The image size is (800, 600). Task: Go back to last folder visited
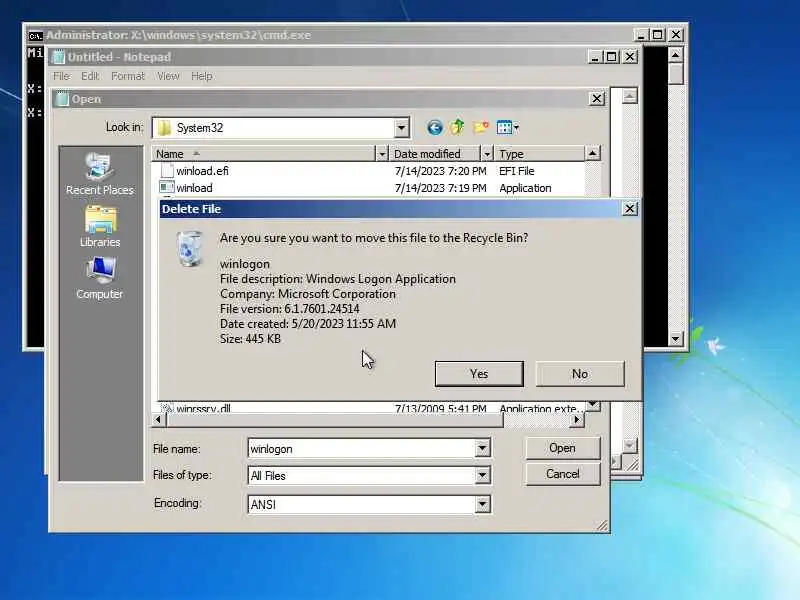[434, 128]
